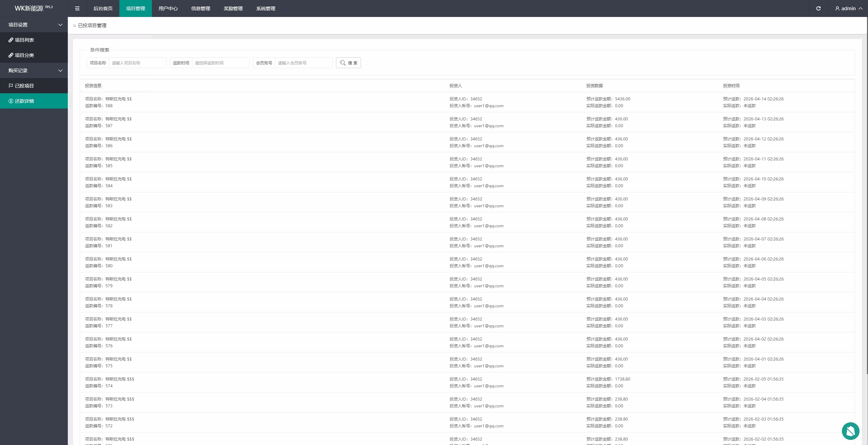Collapse the 购买记录 sidebar section
868x445 pixels.
60,71
